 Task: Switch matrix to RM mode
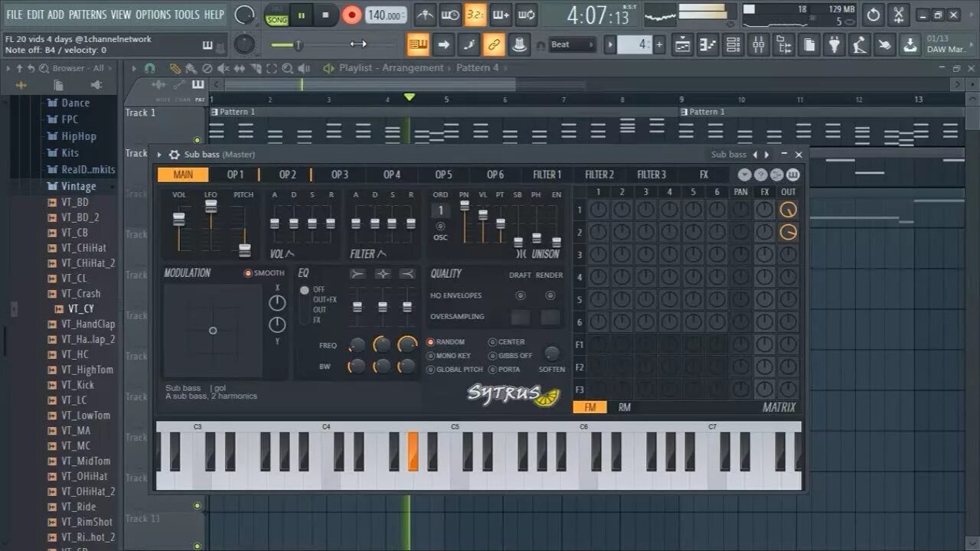click(625, 407)
